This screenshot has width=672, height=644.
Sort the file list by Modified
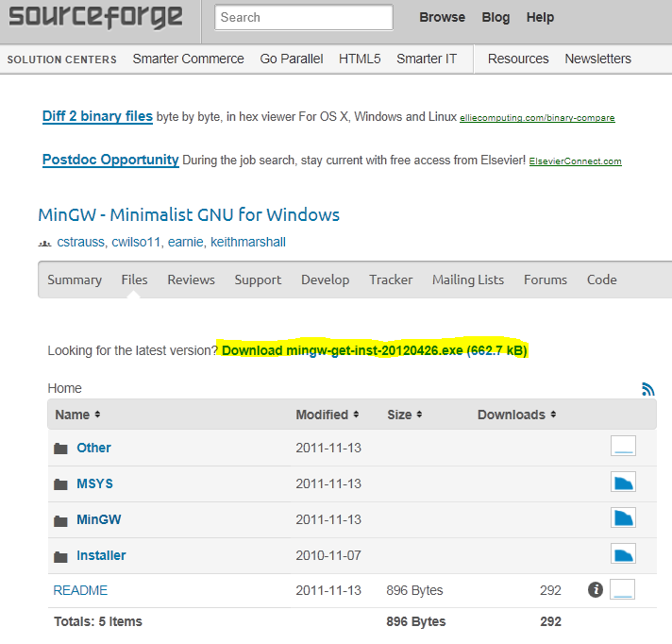pyautogui.click(x=328, y=415)
